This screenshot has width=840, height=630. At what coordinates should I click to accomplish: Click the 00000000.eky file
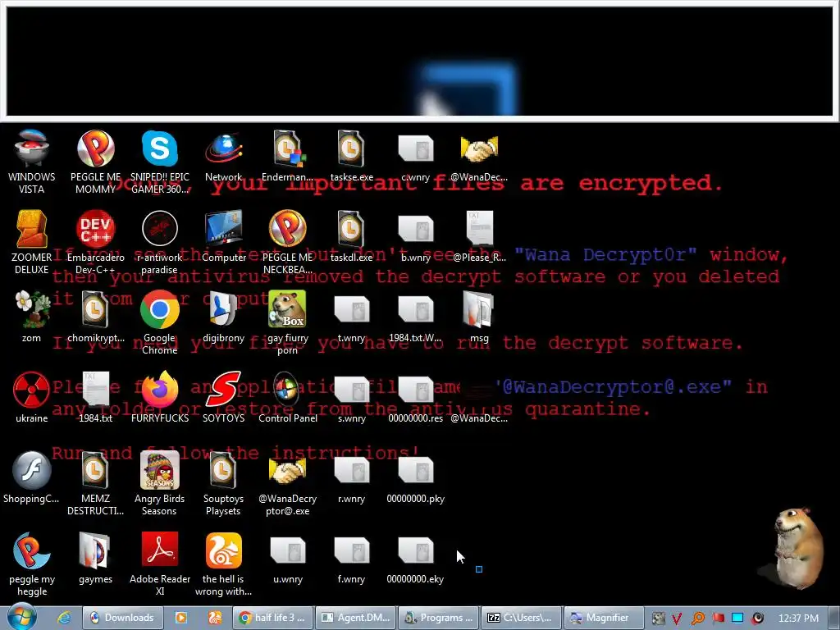tap(416, 558)
